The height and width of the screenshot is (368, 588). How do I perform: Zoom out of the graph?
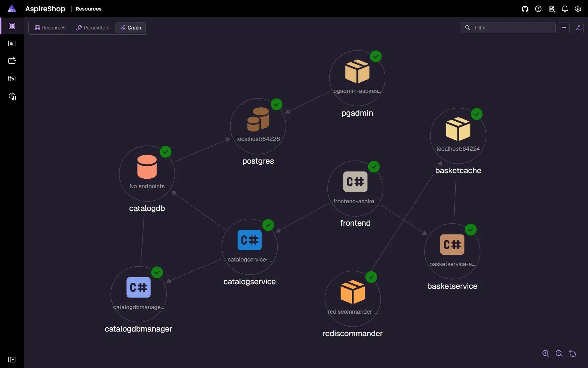tap(559, 353)
